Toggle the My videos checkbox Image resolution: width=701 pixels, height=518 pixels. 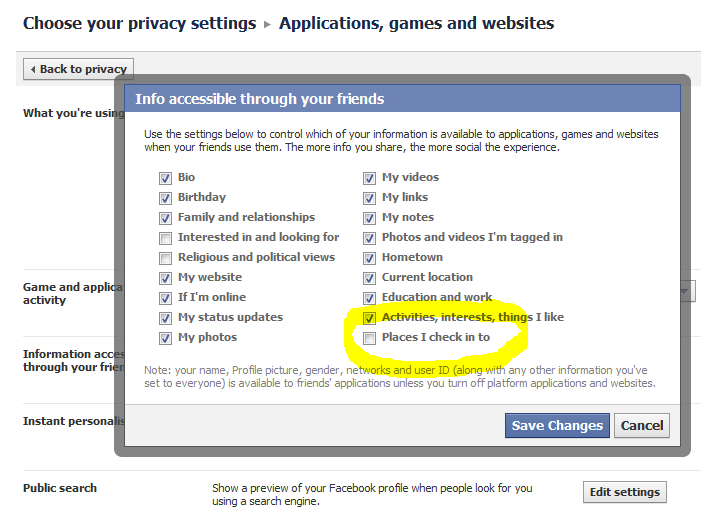[x=369, y=178]
